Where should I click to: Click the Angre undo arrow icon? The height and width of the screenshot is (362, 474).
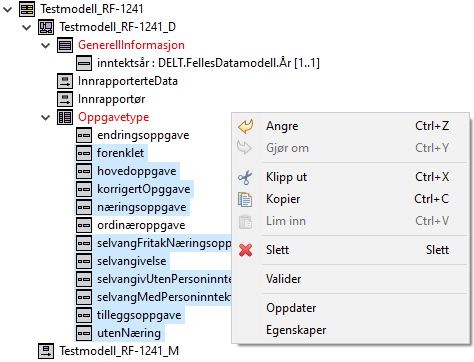pyautogui.click(x=246, y=126)
